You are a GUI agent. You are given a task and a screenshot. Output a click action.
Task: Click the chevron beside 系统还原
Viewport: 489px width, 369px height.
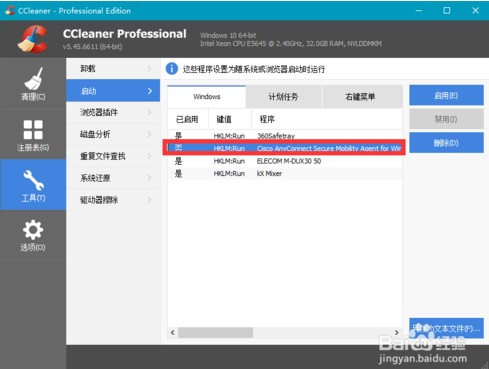click(x=149, y=178)
